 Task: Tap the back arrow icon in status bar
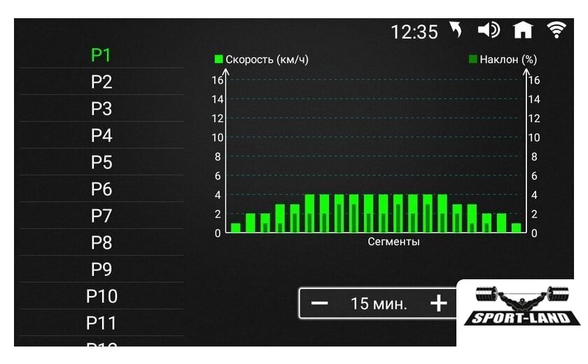(456, 30)
